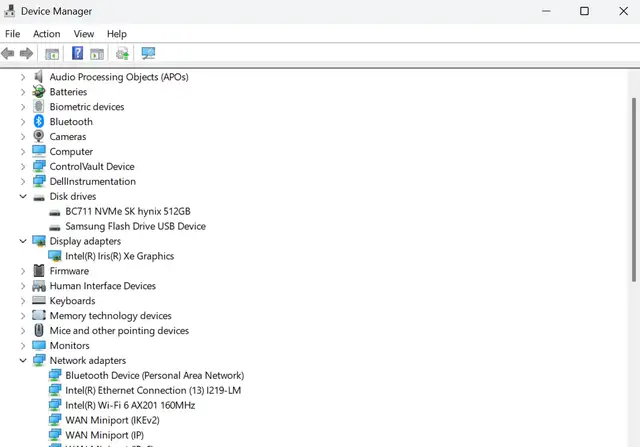Click the Batteries category icon
This screenshot has width=640, height=447.
coord(39,91)
